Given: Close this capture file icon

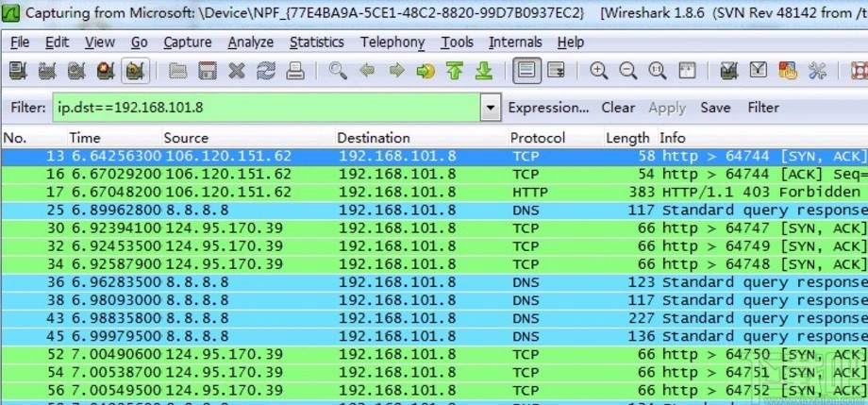Looking at the screenshot, I should pos(237,71).
